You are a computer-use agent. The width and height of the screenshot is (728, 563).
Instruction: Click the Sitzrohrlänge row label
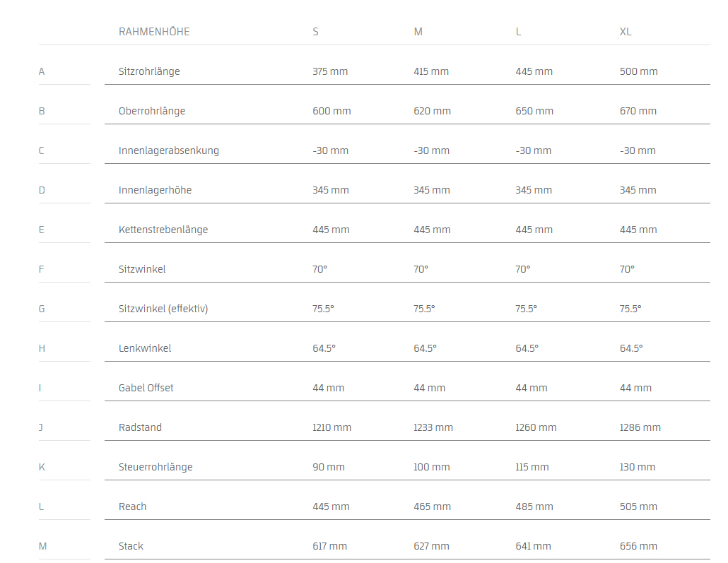149,71
